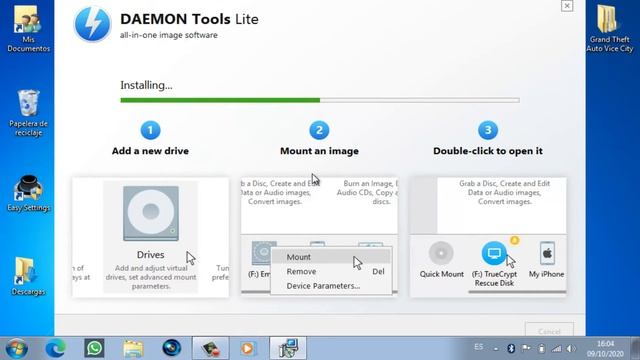Click the Bluetooth tray icon
The image size is (640, 360).
(x=511, y=348)
